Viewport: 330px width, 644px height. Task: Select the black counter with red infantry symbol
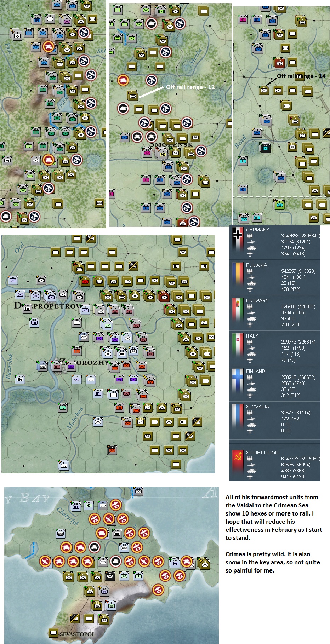[112, 450]
